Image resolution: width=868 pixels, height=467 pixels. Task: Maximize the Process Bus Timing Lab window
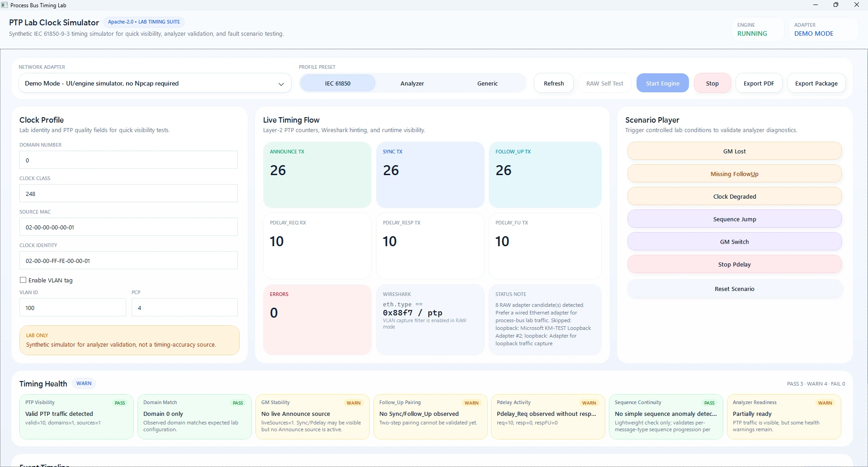tap(836, 5)
